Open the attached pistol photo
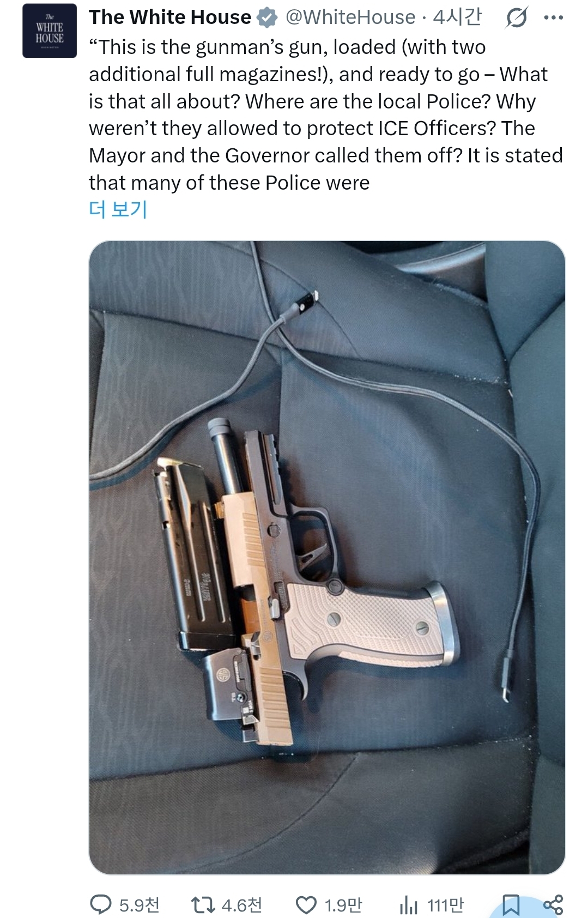Viewport: 588px width, 918px height. (327, 557)
